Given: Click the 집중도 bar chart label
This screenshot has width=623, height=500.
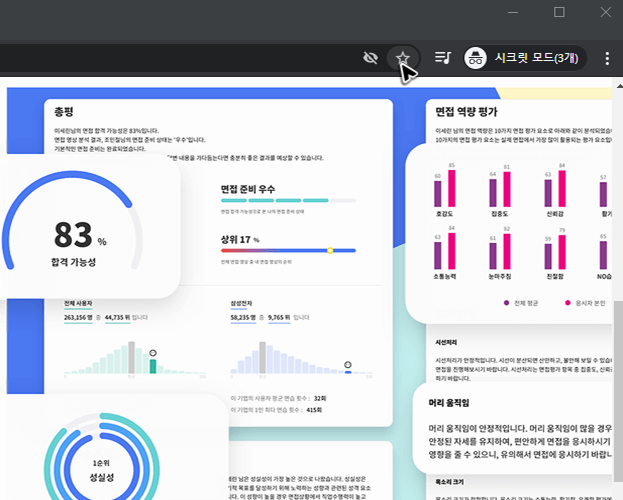Looking at the screenshot, I should click(499, 214).
